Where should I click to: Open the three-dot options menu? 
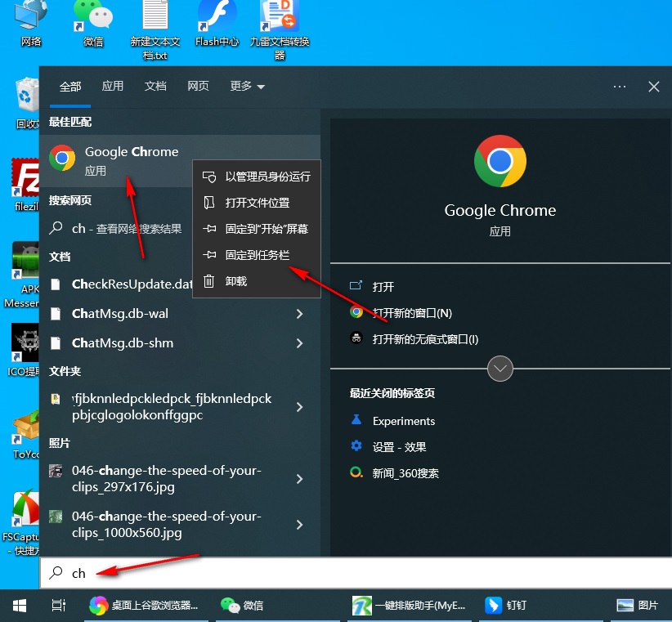click(620, 87)
